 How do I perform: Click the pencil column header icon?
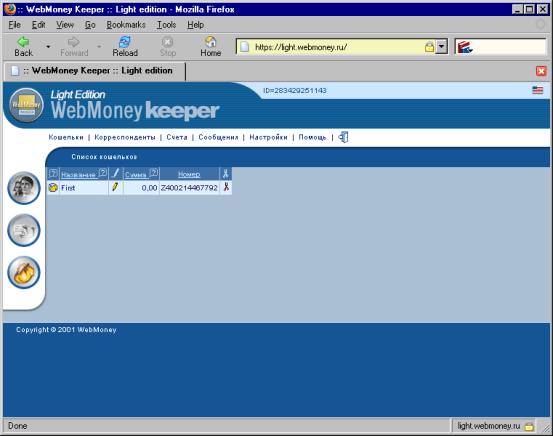coord(115,173)
